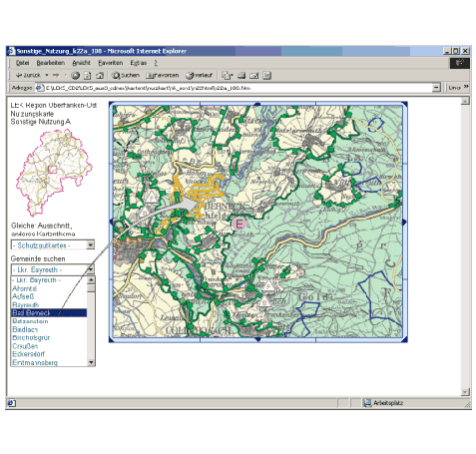The height and width of the screenshot is (454, 476).
Task: Open the Verlauf history toolbar button
Action: click(199, 76)
